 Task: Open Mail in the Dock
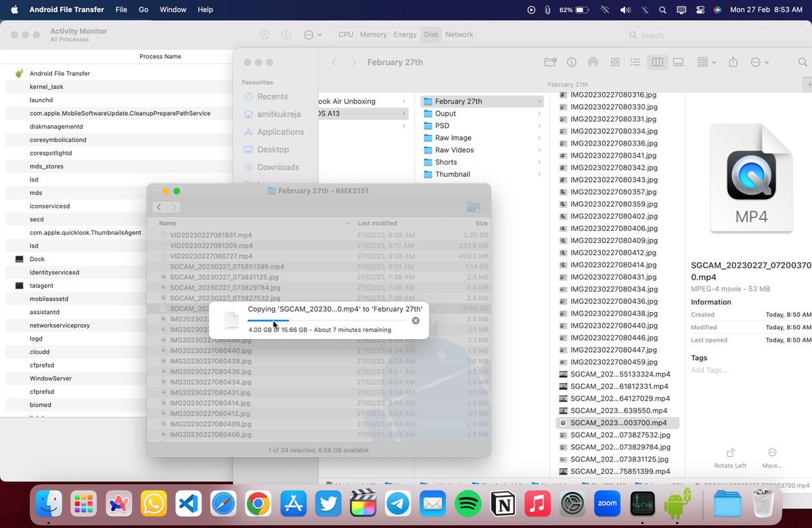[433, 504]
